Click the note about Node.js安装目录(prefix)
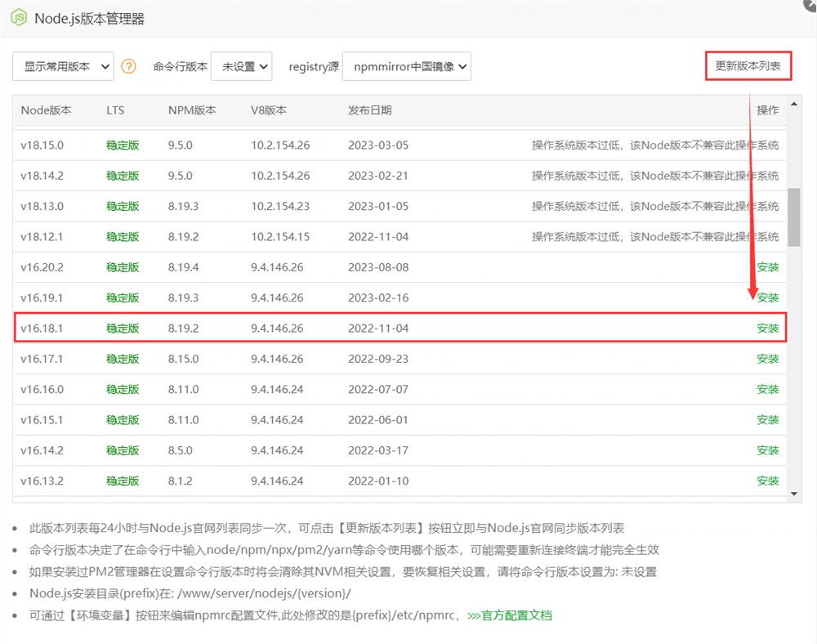Screen dimensions: 817x644 (x=190, y=593)
